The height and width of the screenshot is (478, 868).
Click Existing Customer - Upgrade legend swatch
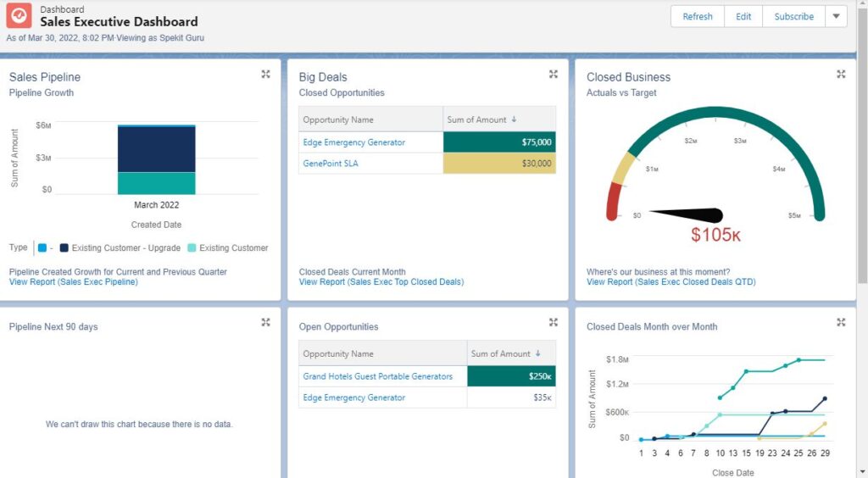[x=64, y=247]
